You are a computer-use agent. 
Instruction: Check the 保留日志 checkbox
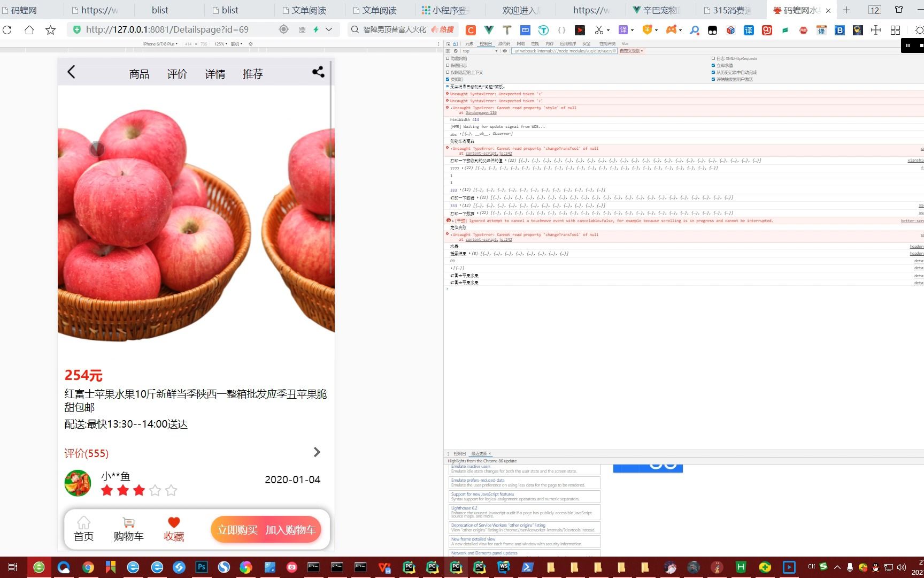click(448, 65)
